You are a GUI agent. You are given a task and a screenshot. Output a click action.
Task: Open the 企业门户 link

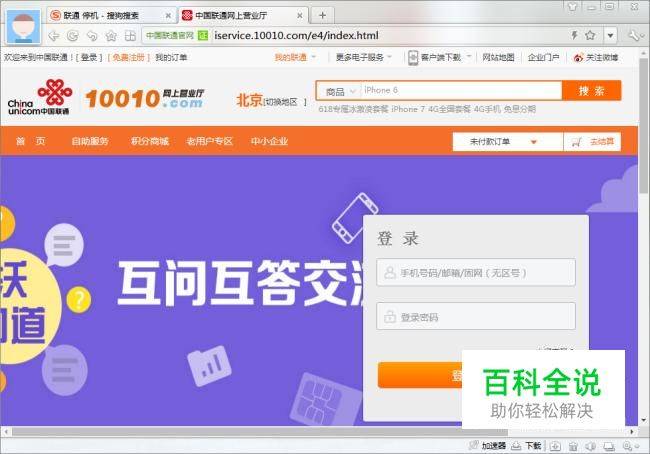click(x=543, y=57)
